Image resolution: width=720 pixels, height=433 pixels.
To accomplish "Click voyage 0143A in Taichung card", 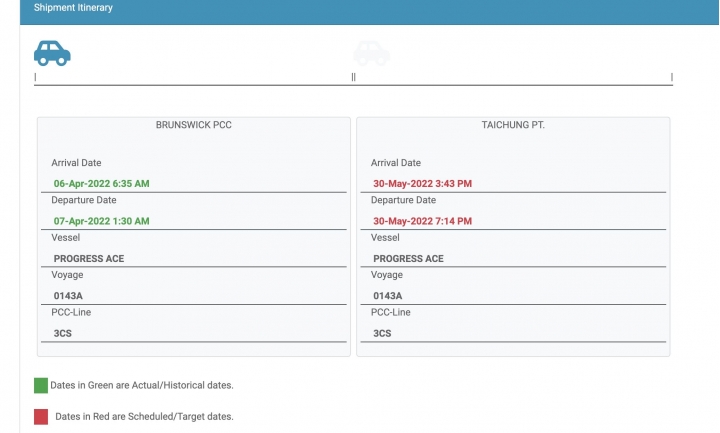I will point(388,296).
